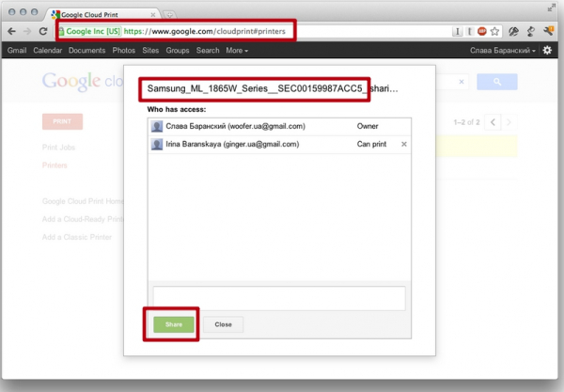The height and width of the screenshot is (392, 564).
Task: Reload the page with the refresh icon
Action: (x=43, y=31)
